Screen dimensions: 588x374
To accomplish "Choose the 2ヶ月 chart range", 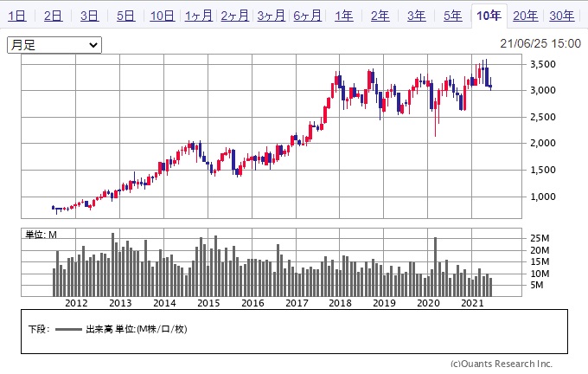I will (234, 16).
